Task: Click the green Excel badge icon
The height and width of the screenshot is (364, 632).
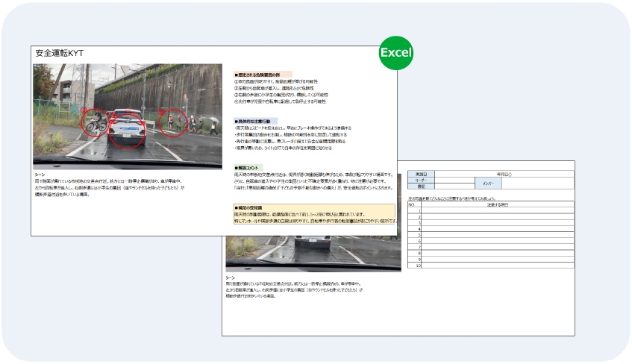Action: click(x=395, y=52)
